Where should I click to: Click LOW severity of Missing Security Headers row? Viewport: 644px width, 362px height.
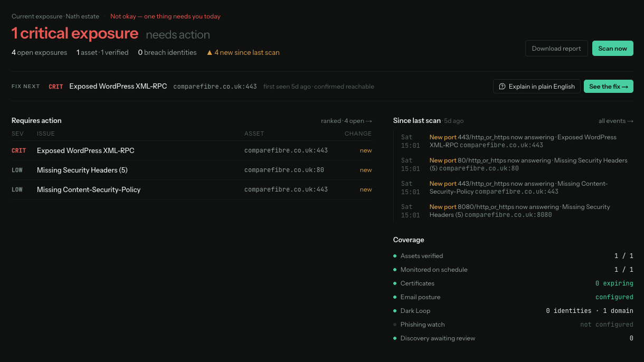click(17, 170)
